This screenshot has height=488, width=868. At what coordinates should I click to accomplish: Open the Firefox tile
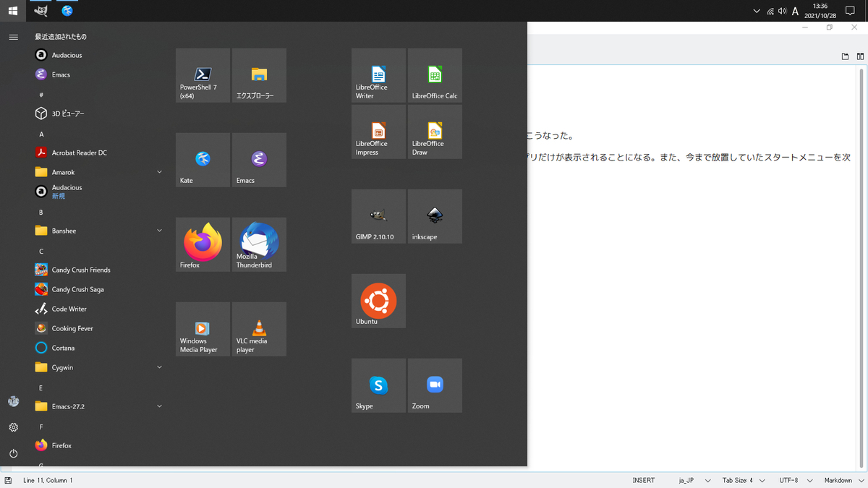click(x=203, y=244)
